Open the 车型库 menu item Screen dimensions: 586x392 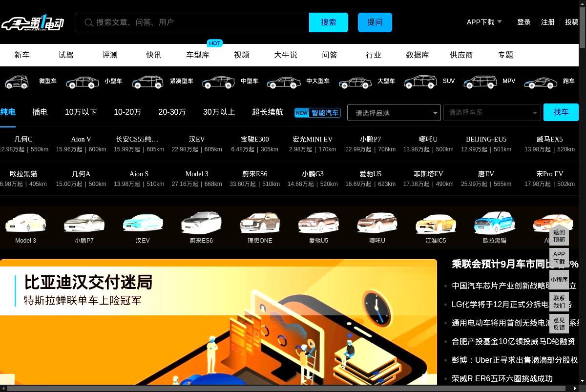pyautogui.click(x=198, y=55)
